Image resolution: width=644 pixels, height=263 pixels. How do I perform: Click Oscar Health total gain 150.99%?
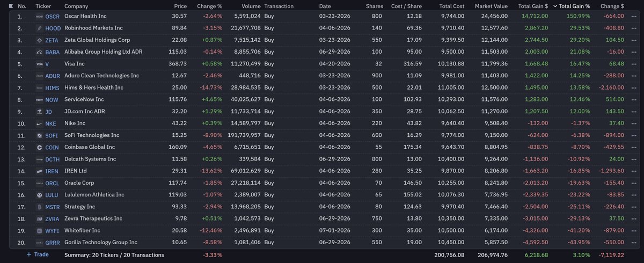[x=579, y=16]
